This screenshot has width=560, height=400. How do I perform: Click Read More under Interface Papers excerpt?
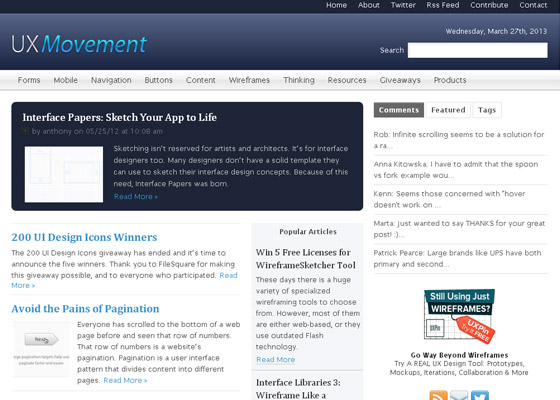pos(135,196)
